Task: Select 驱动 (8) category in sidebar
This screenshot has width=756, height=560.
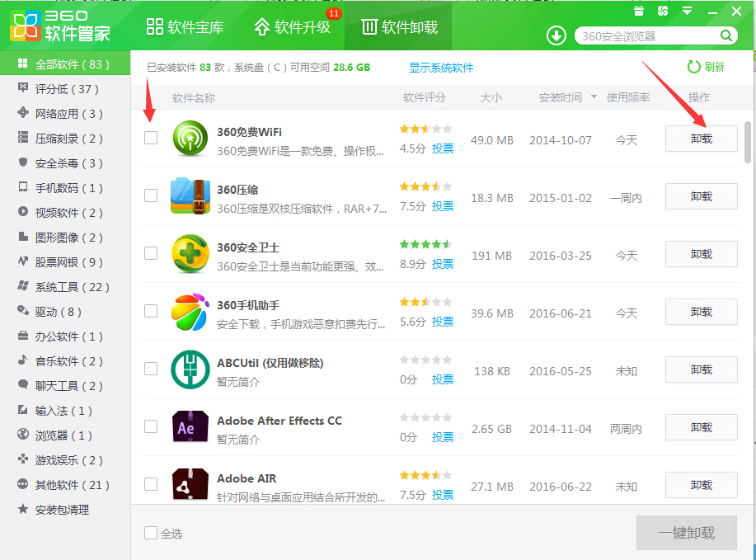Action: pos(65,312)
